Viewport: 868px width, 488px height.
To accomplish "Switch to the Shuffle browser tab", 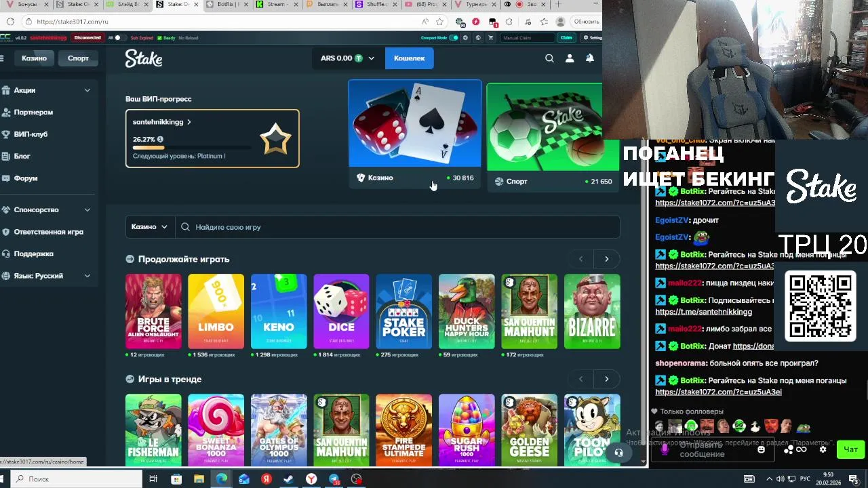I will click(376, 5).
